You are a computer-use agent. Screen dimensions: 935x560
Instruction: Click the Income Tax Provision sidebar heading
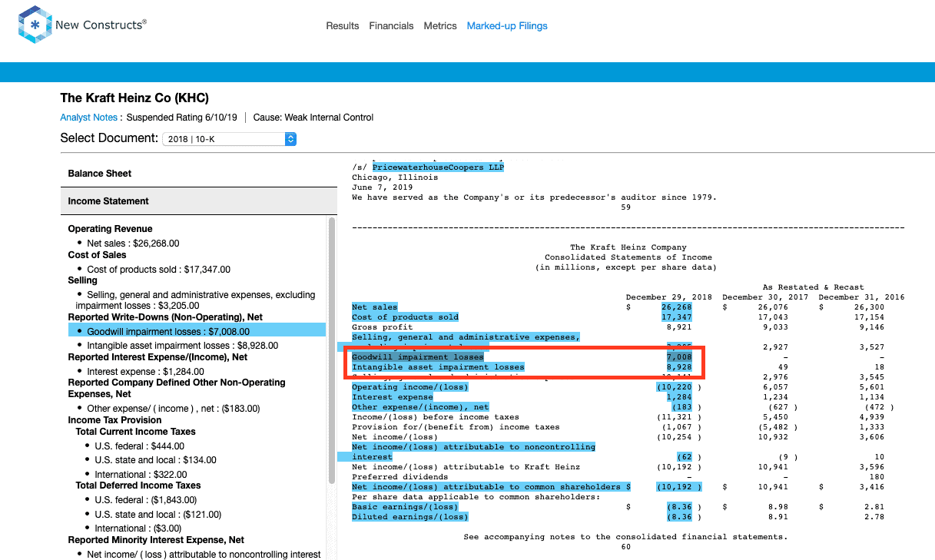coord(114,420)
